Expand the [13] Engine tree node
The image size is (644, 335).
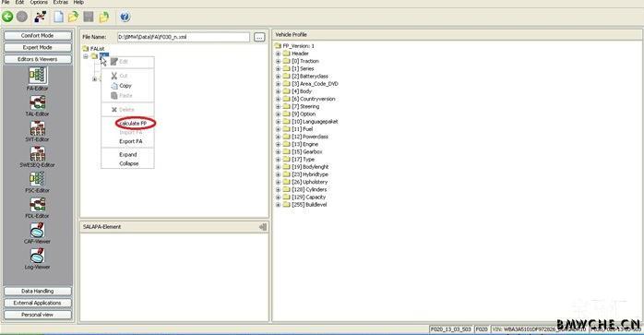tap(278, 144)
